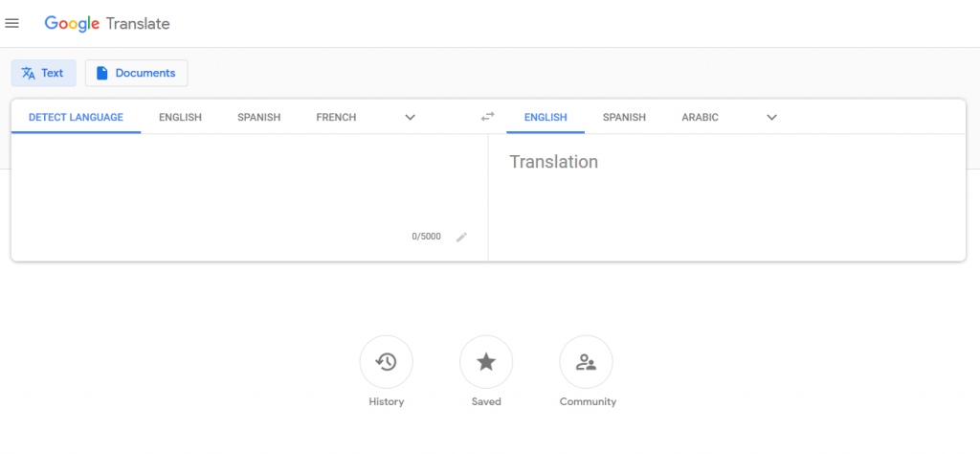This screenshot has width=980, height=454.
Task: Turn on handwriting pencil input tool
Action: pos(462,237)
